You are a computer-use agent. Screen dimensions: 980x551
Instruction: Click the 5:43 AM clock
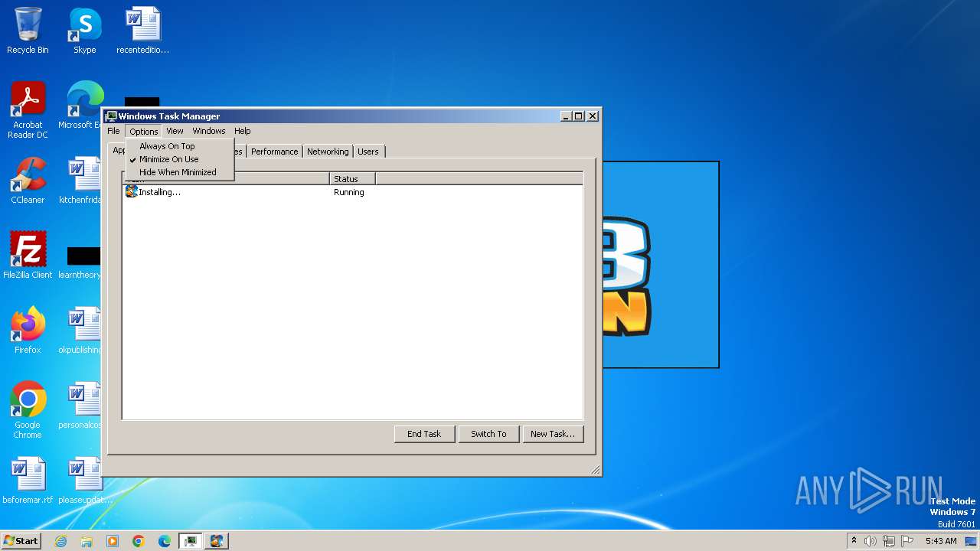pyautogui.click(x=941, y=541)
